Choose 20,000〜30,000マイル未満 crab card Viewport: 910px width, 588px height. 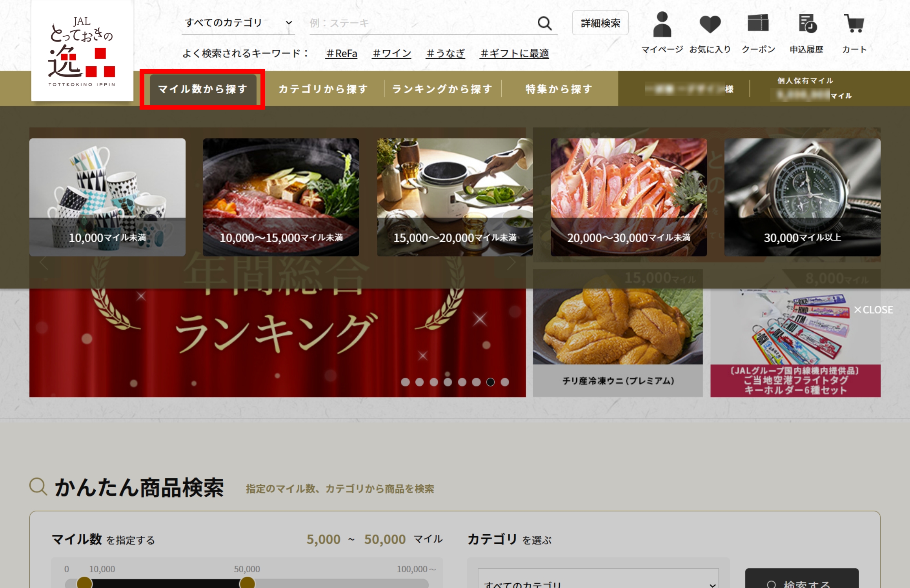pyautogui.click(x=629, y=197)
